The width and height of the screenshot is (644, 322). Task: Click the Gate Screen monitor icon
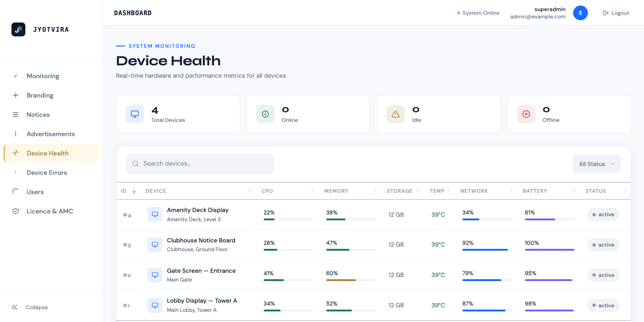coord(155,275)
